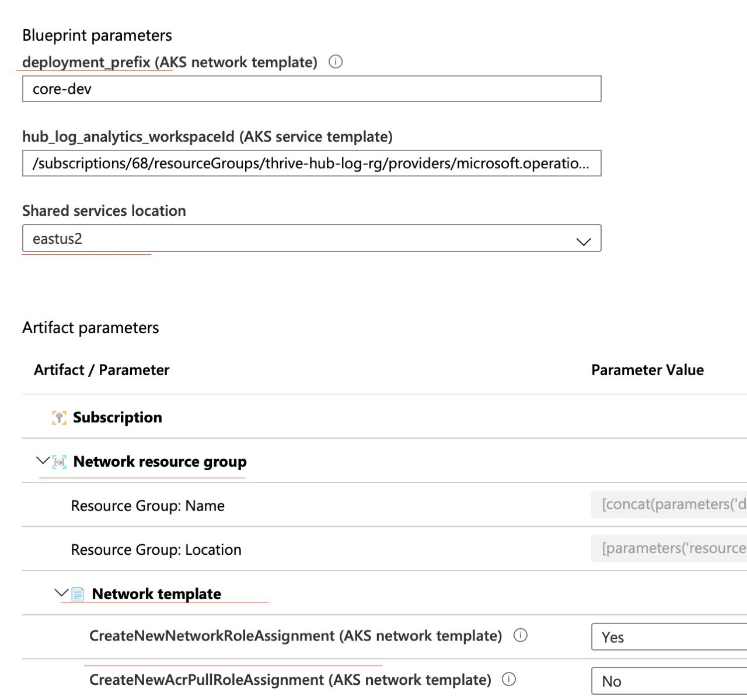747x700 pixels.
Task: Open CreateNewNetworkRoleAssignment dropdown showing Yes
Action: click(x=669, y=637)
